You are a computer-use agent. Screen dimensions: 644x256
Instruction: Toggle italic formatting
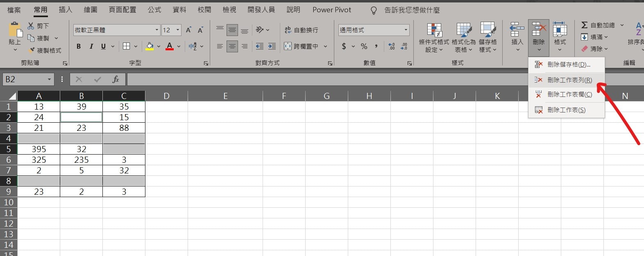[x=91, y=46]
